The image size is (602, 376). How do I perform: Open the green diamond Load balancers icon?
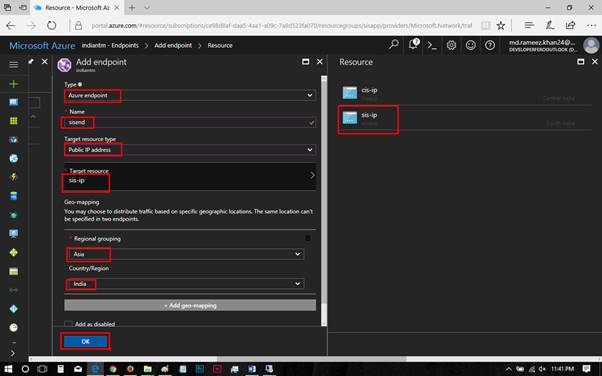tap(13, 252)
